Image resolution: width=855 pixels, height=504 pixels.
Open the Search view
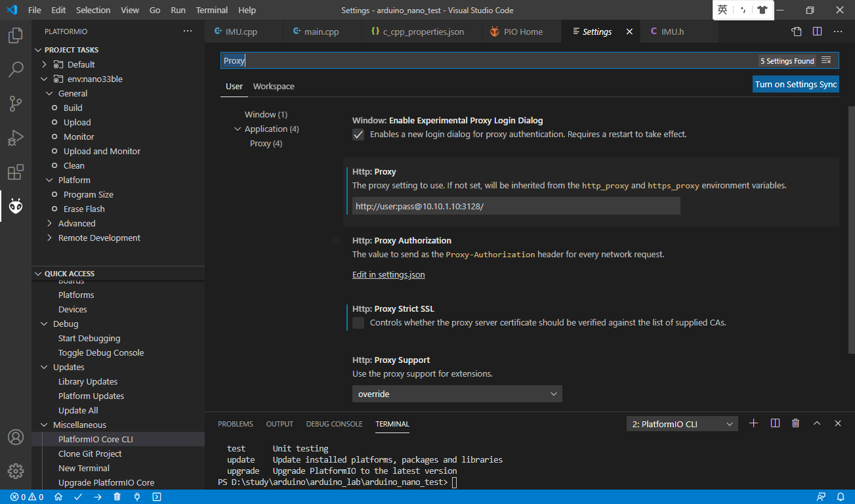coord(16,70)
